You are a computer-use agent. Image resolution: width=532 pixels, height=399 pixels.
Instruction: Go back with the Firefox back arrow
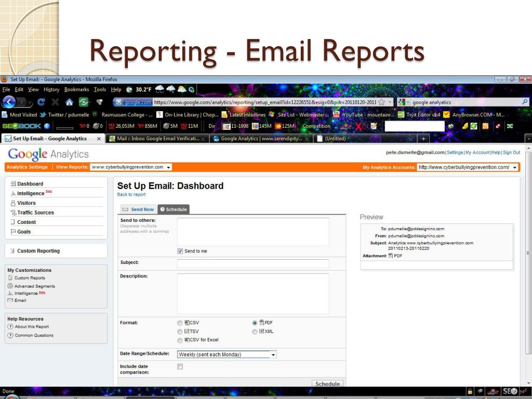tap(9, 102)
